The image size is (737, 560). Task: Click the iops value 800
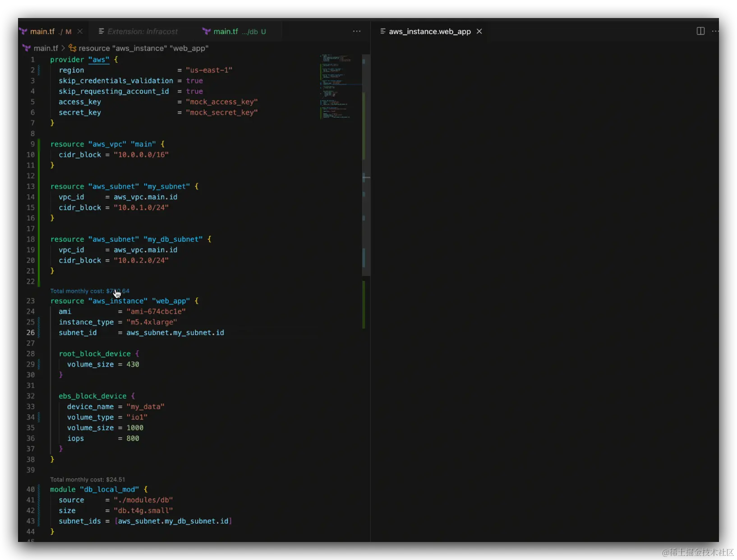click(133, 439)
